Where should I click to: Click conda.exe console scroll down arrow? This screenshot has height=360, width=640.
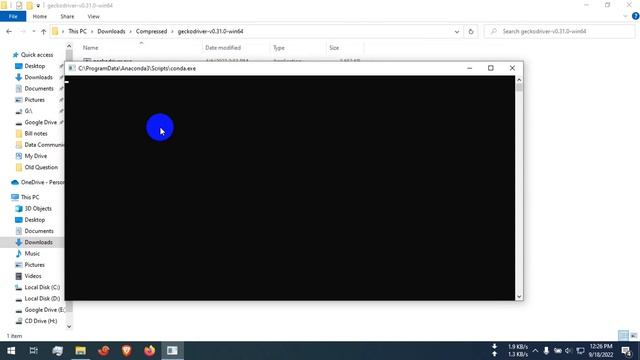pyautogui.click(x=519, y=297)
